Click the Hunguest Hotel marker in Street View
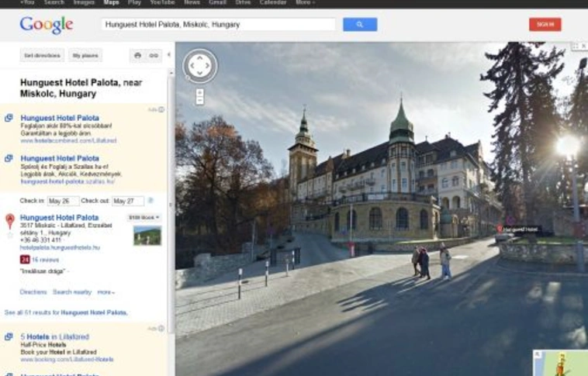This screenshot has height=376, width=588. click(519, 229)
